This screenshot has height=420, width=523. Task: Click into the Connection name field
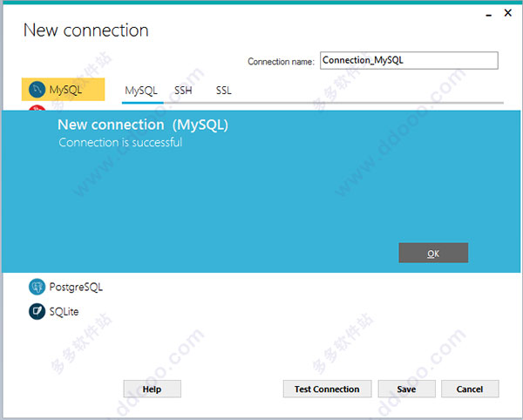click(409, 60)
